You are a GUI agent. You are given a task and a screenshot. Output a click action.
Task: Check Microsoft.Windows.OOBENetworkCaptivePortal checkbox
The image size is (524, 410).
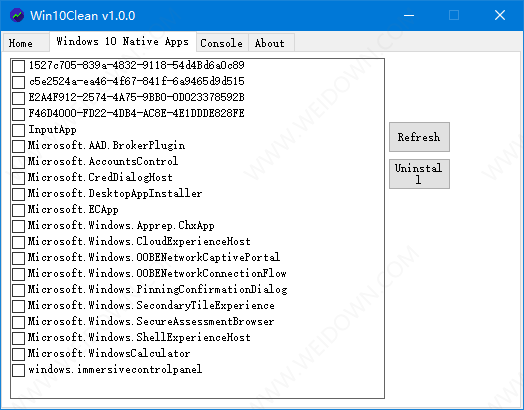[x=18, y=258]
